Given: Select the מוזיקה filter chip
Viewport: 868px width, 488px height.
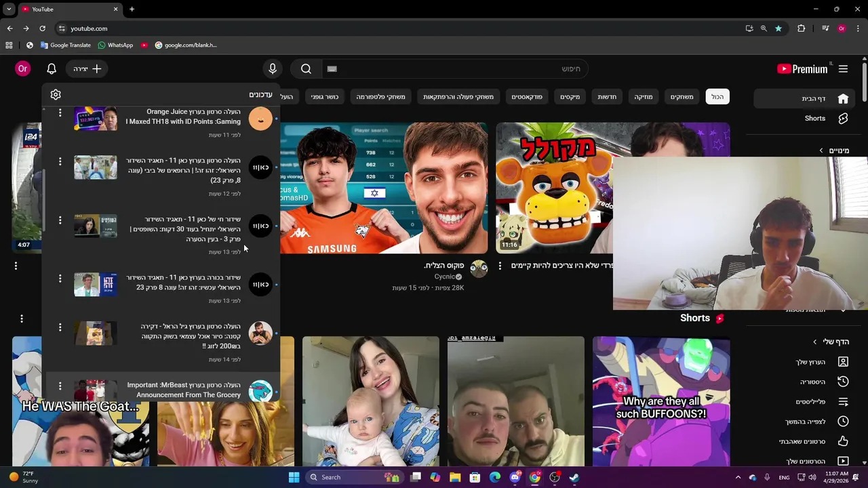Looking at the screenshot, I should click(x=644, y=97).
